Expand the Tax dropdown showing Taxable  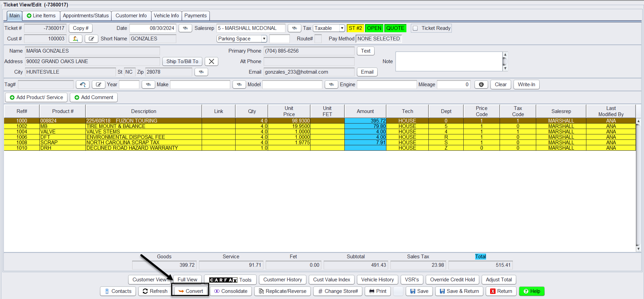(342, 28)
